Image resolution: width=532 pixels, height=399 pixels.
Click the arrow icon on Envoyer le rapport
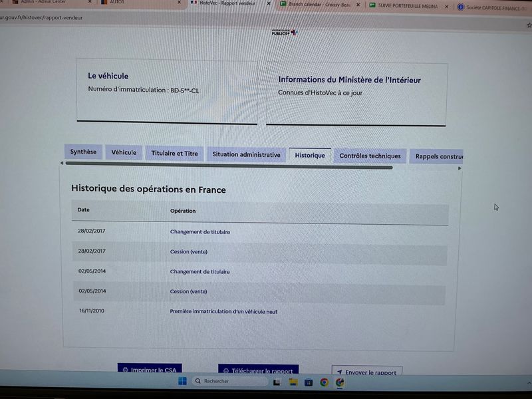click(339, 372)
